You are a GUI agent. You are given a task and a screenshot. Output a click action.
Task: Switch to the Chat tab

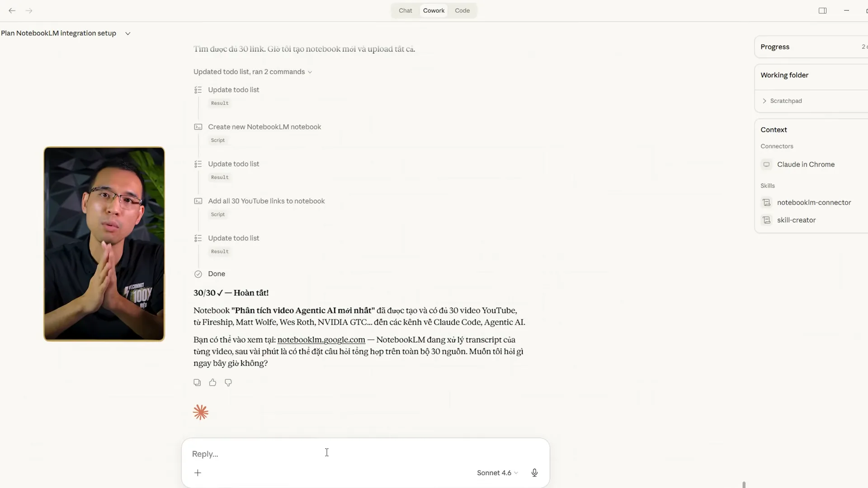tap(406, 10)
